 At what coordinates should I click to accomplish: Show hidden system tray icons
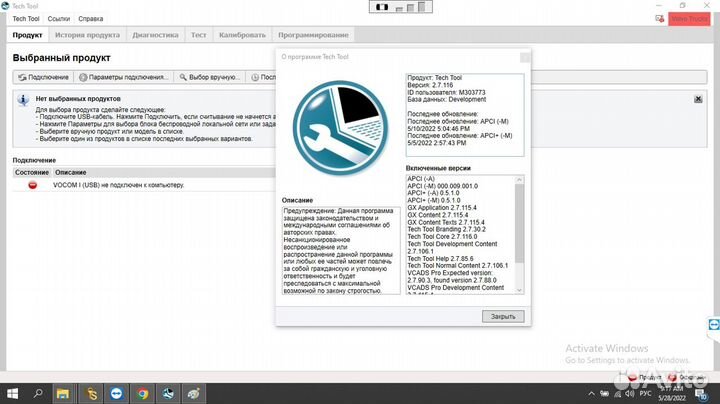point(591,393)
